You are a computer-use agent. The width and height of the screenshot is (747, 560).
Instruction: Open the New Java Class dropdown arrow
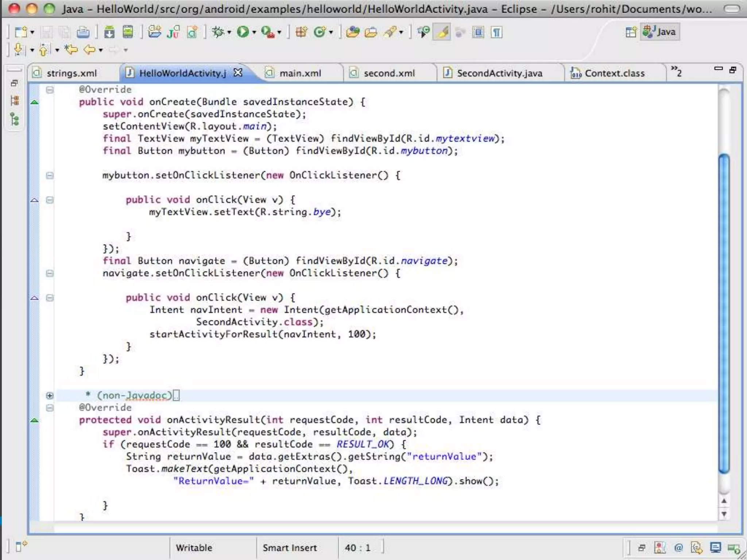[x=331, y=32]
